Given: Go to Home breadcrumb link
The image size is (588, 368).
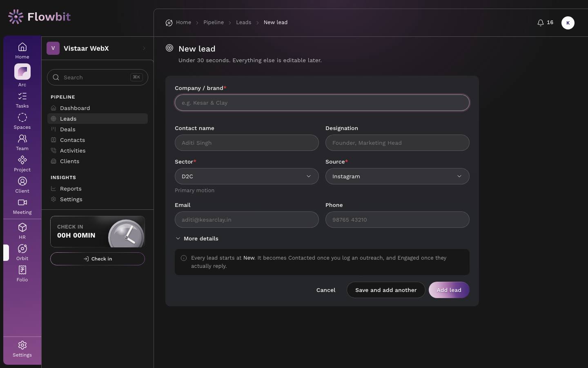Looking at the screenshot, I should 183,22.
